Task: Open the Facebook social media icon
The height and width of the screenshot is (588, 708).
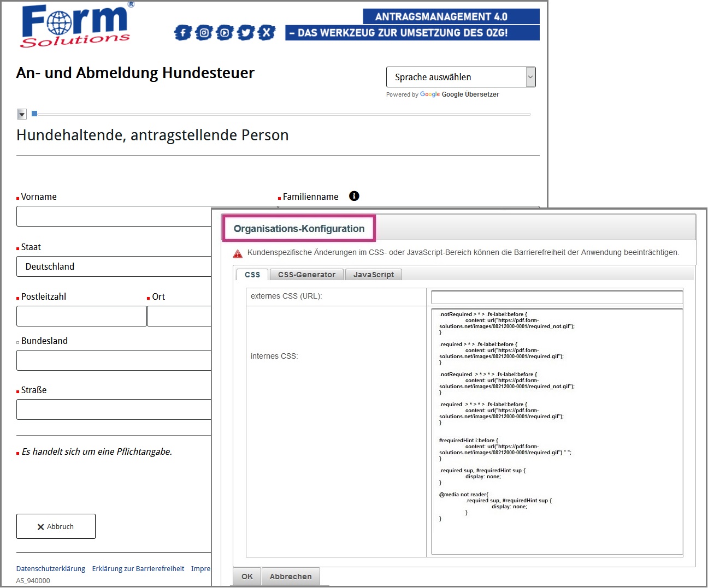Action: 182,33
